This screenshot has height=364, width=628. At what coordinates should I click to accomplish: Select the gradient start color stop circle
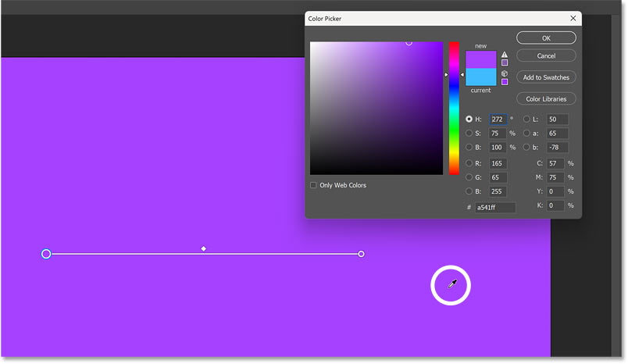[x=46, y=254]
